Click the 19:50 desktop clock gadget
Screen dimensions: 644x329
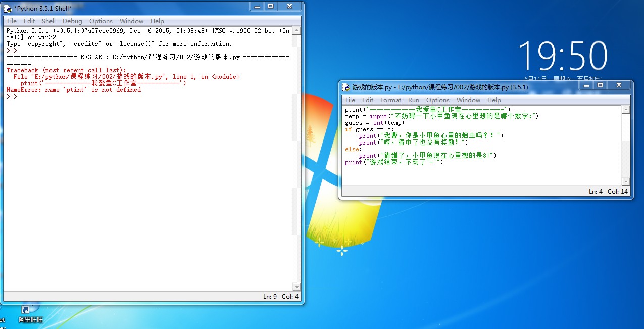tap(562, 56)
